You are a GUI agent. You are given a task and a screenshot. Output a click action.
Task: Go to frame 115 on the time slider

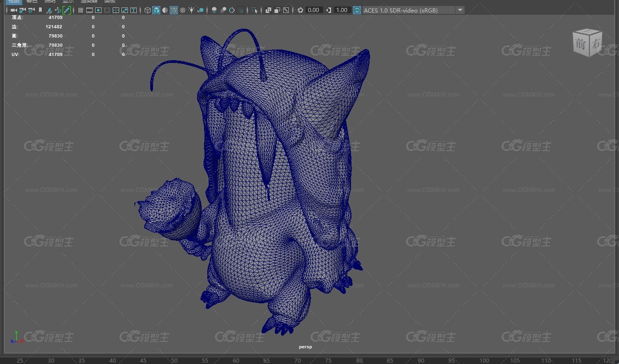pyautogui.click(x=576, y=360)
